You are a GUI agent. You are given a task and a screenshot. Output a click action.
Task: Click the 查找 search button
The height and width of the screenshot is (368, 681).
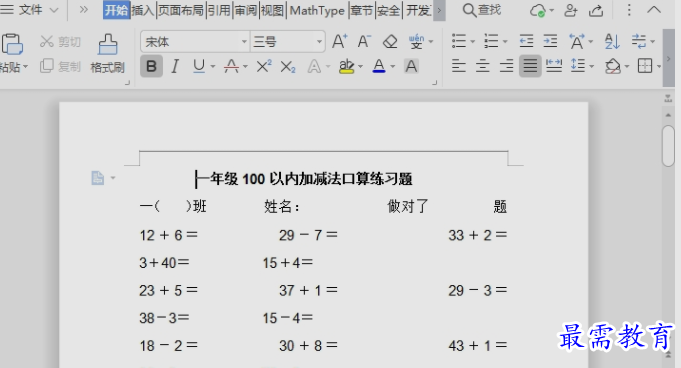[481, 10]
